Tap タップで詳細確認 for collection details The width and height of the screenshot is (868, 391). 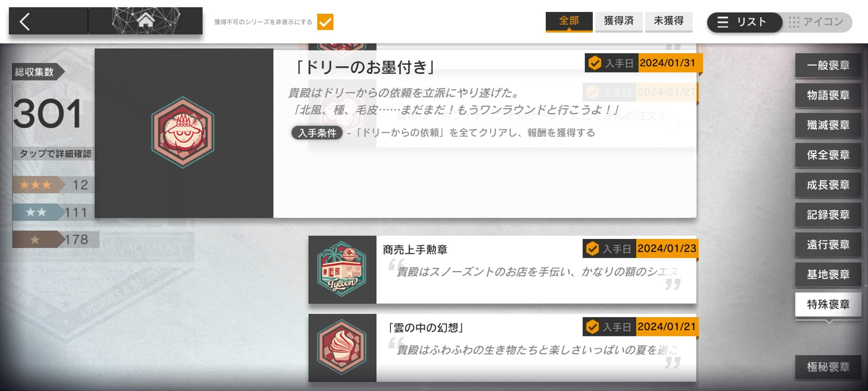55,154
